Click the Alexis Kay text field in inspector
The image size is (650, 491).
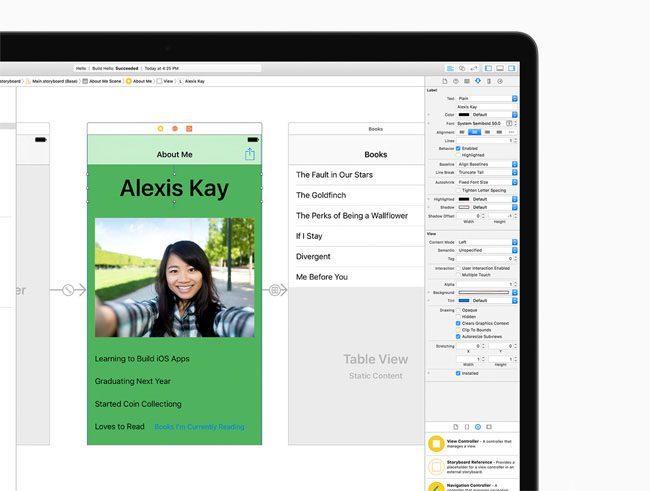pyautogui.click(x=487, y=107)
